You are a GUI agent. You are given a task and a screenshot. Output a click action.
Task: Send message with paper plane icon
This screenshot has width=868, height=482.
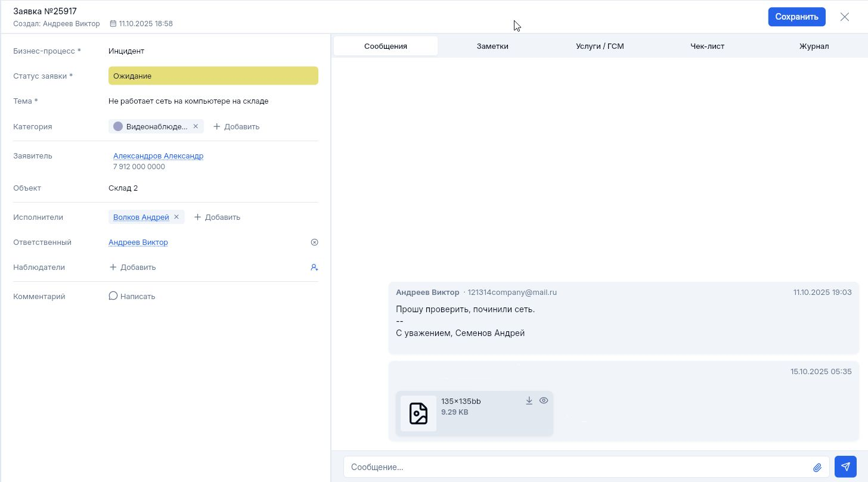point(845,467)
